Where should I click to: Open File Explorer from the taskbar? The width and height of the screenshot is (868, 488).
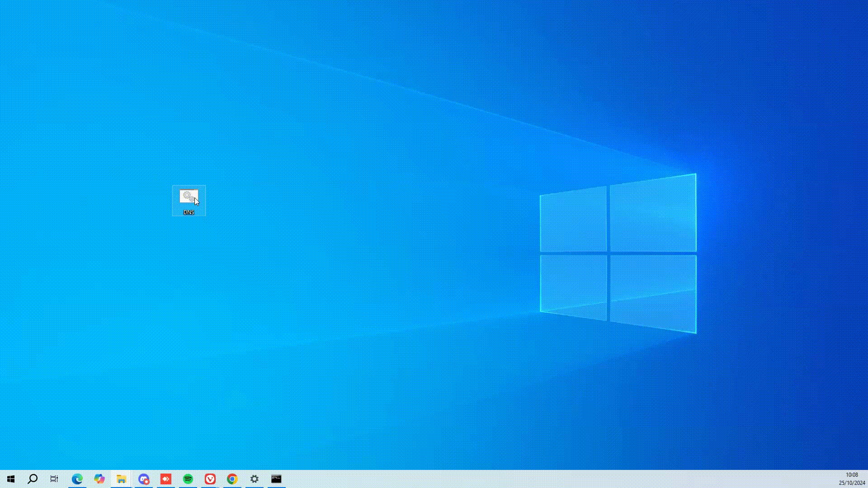(121, 479)
